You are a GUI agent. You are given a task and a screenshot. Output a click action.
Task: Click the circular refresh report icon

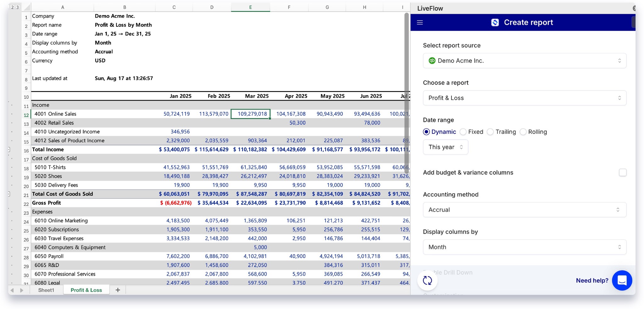click(x=427, y=280)
